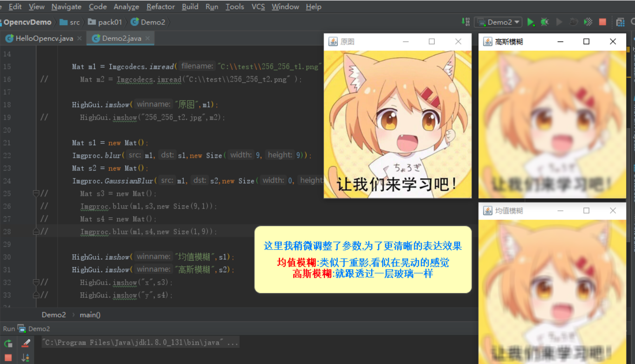The image size is (635, 364).
Task: Stop the program with the top toolbar red square
Action: click(602, 22)
